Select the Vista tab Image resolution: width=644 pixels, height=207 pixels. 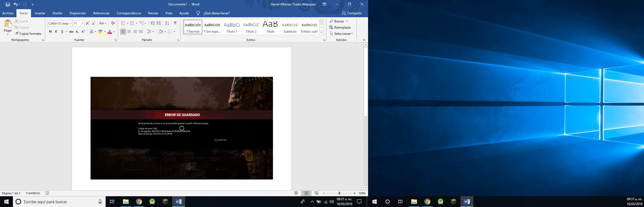click(169, 13)
